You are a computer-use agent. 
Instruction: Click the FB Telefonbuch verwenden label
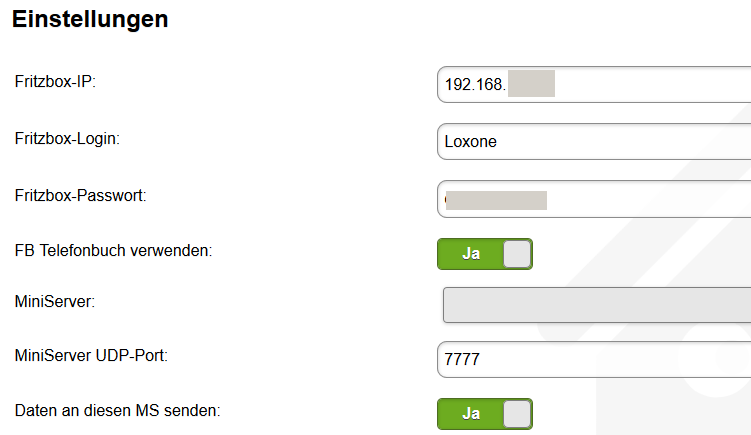[x=113, y=250]
